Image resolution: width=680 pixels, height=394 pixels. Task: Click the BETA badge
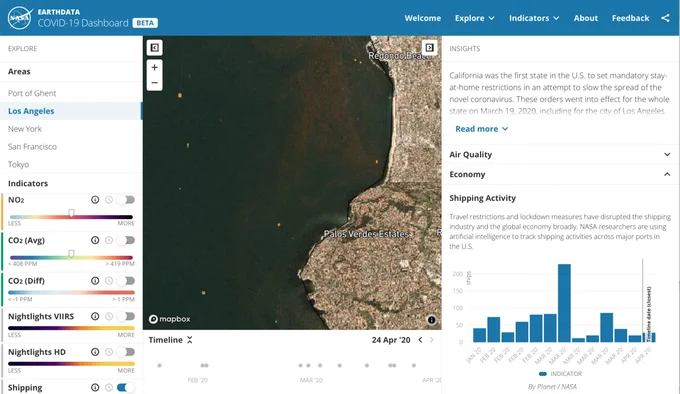click(x=145, y=23)
